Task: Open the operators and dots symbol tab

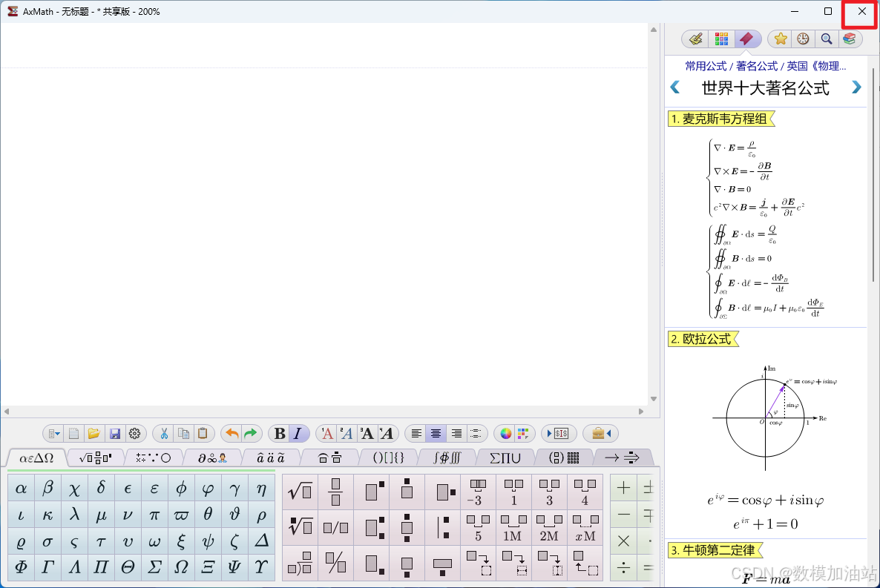Action: 153,457
